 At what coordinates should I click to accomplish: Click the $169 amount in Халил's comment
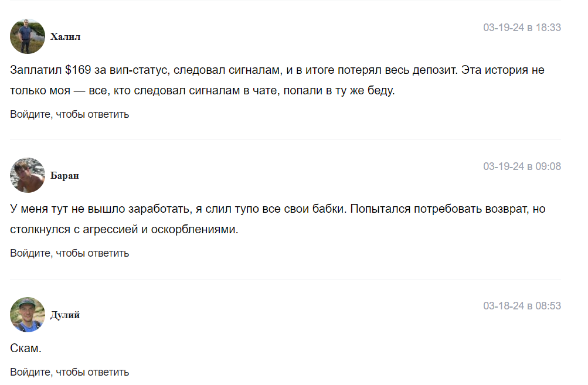(78, 70)
